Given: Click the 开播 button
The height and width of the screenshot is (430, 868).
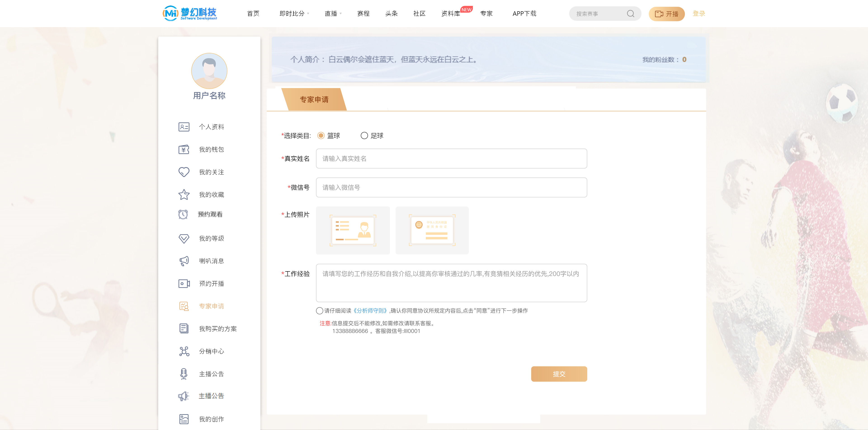Looking at the screenshot, I should 667,14.
